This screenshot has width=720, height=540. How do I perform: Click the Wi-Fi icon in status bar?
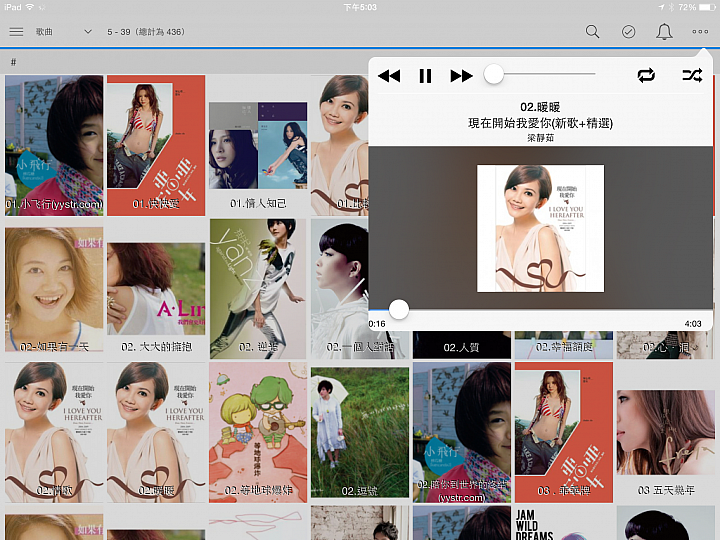pos(30,7)
